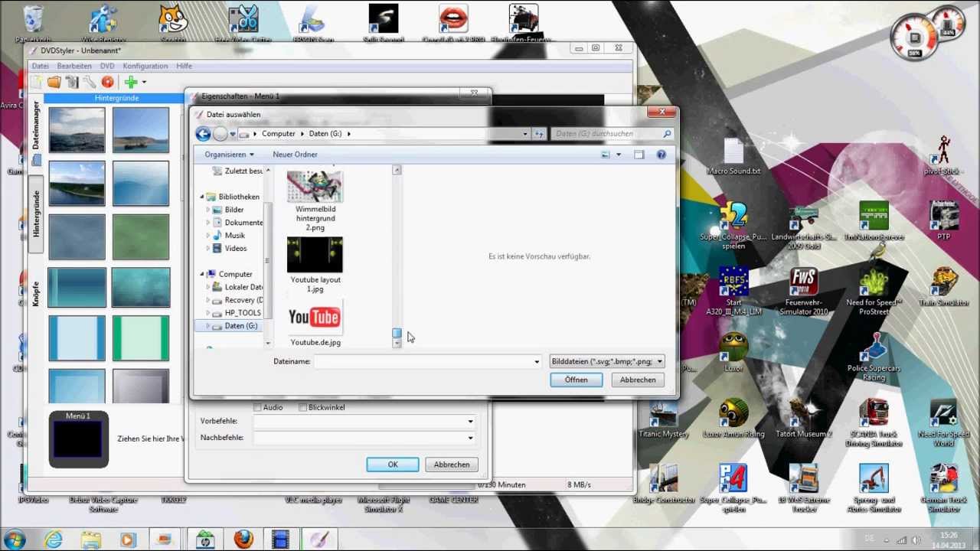Image resolution: width=980 pixels, height=551 pixels.
Task: Click OK in Eigenschaften dialog
Action: pos(393,465)
